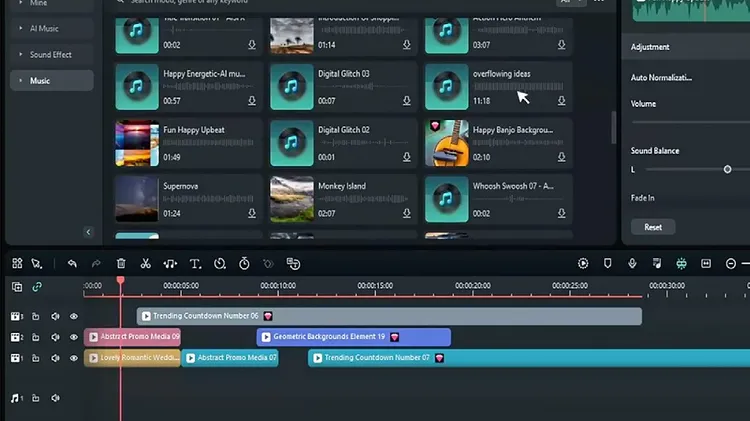This screenshot has width=750, height=421.
Task: Add text with the T tool
Action: coord(195,264)
